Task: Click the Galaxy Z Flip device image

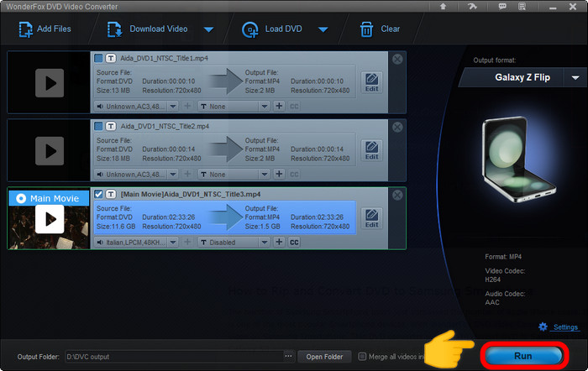Action: [x=518, y=159]
